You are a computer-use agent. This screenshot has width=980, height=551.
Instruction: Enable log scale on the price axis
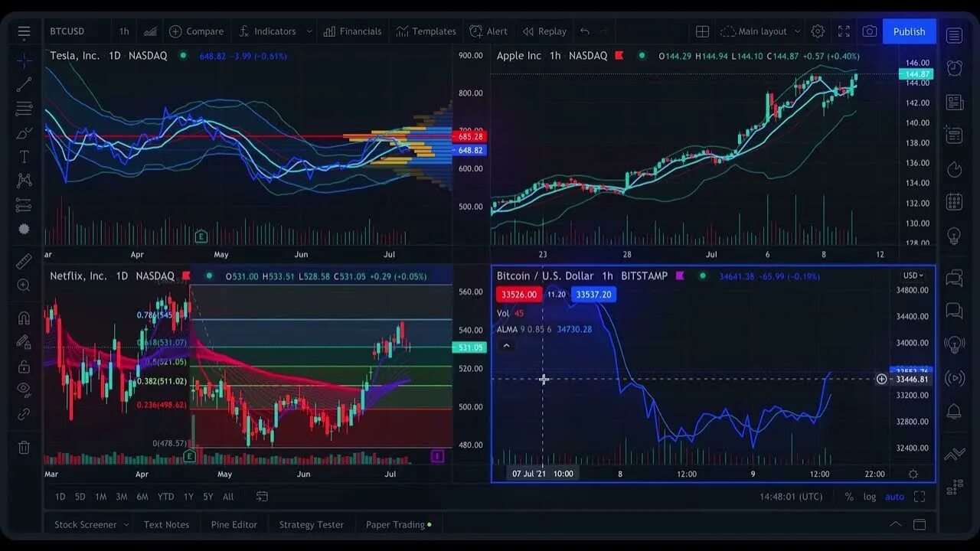869,496
